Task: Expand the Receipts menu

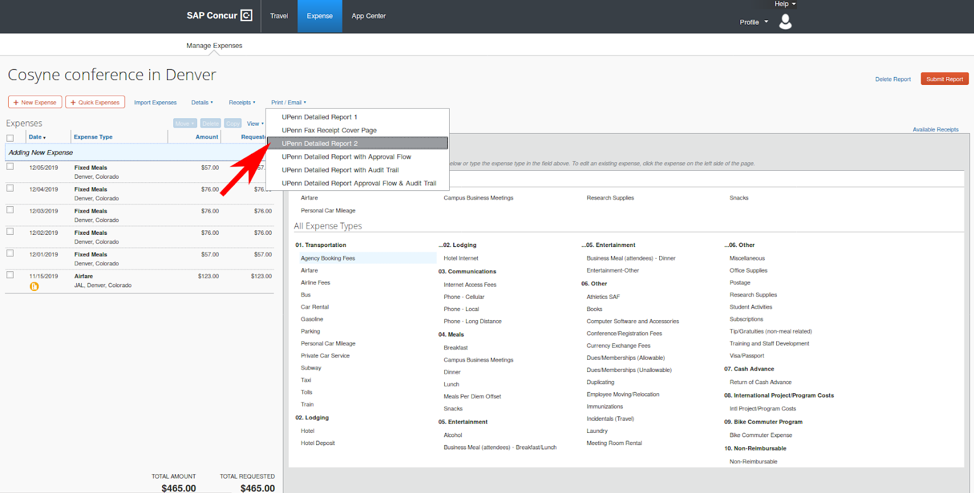Action: point(242,102)
